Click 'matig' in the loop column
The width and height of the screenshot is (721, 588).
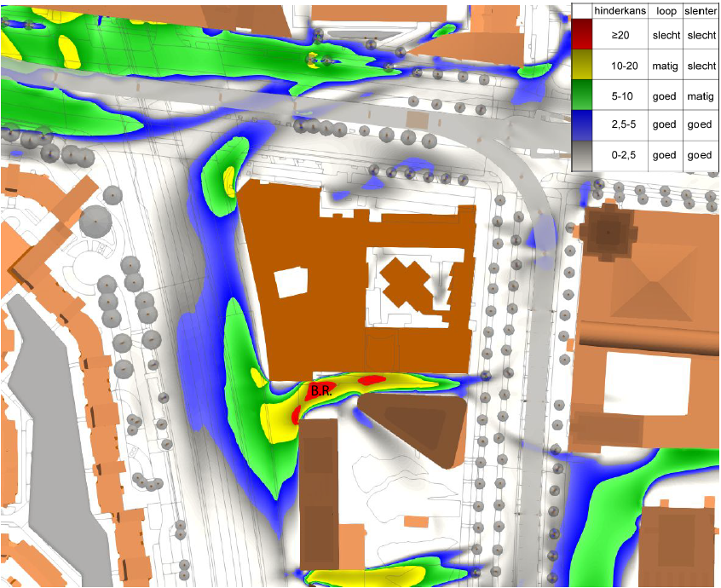click(x=665, y=66)
